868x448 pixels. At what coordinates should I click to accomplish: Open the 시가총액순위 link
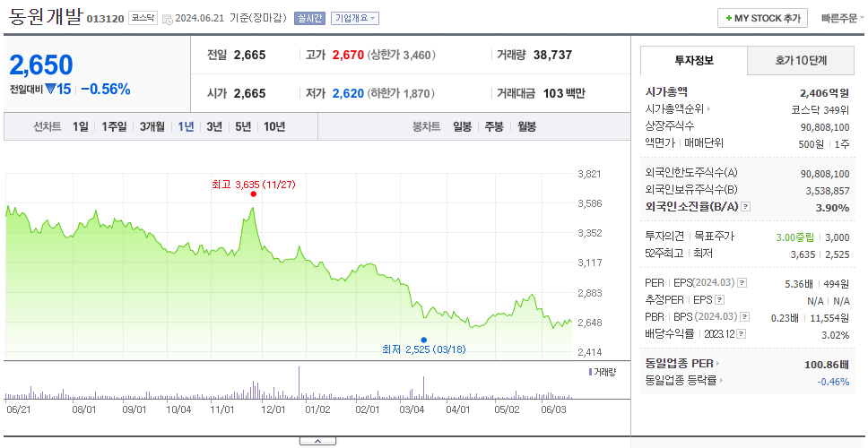pos(675,109)
